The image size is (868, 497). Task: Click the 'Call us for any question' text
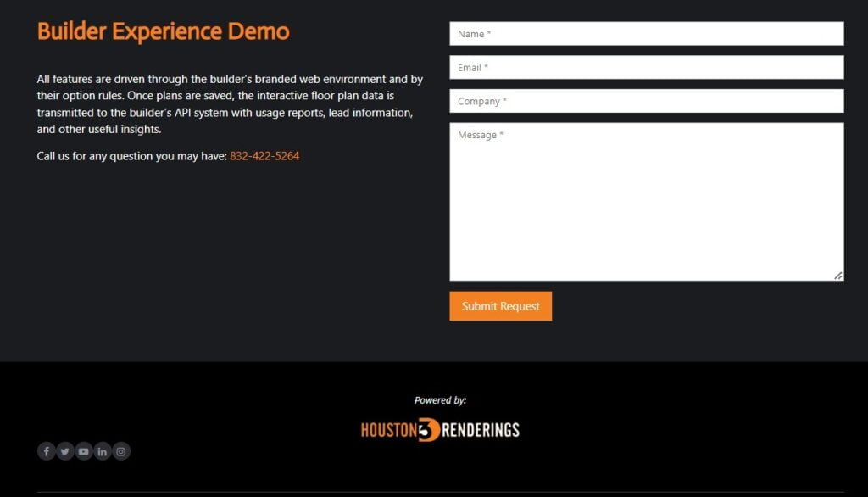click(131, 156)
